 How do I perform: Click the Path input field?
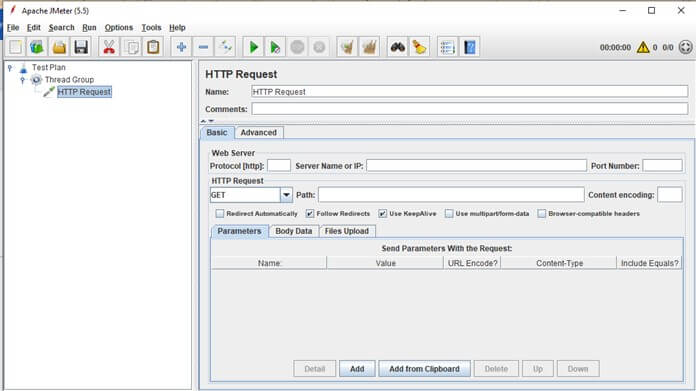[x=451, y=195]
